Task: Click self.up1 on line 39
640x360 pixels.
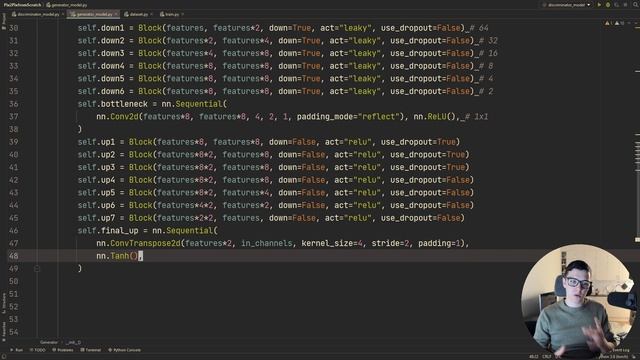Action: coord(96,142)
